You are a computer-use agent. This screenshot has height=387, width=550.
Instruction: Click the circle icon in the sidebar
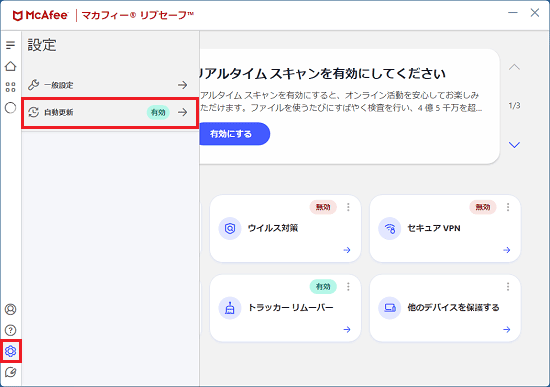click(x=11, y=108)
